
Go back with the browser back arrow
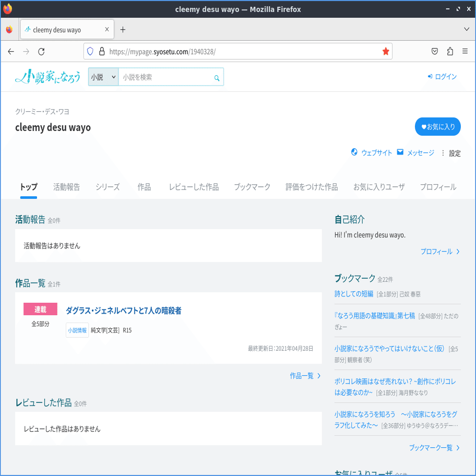11,52
